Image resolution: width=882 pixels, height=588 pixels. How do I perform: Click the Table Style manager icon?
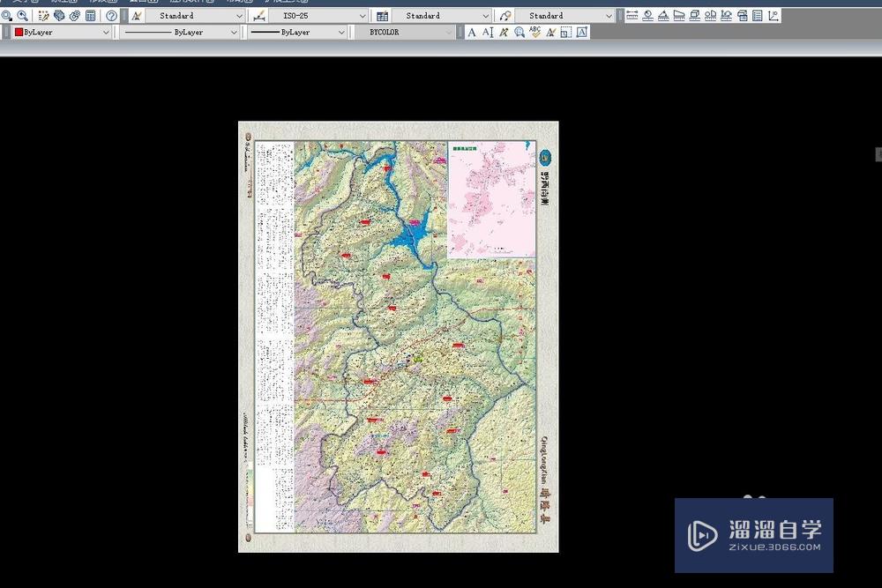(x=383, y=16)
